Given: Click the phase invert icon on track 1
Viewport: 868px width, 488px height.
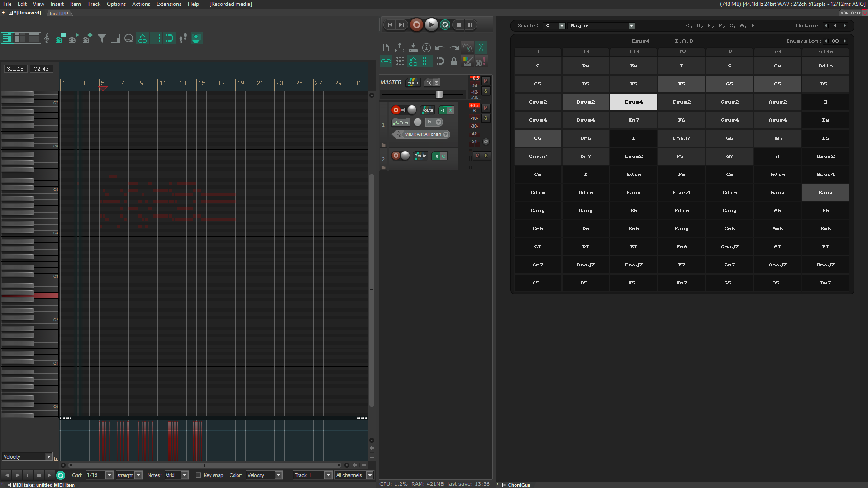Looking at the screenshot, I should click(x=486, y=142).
